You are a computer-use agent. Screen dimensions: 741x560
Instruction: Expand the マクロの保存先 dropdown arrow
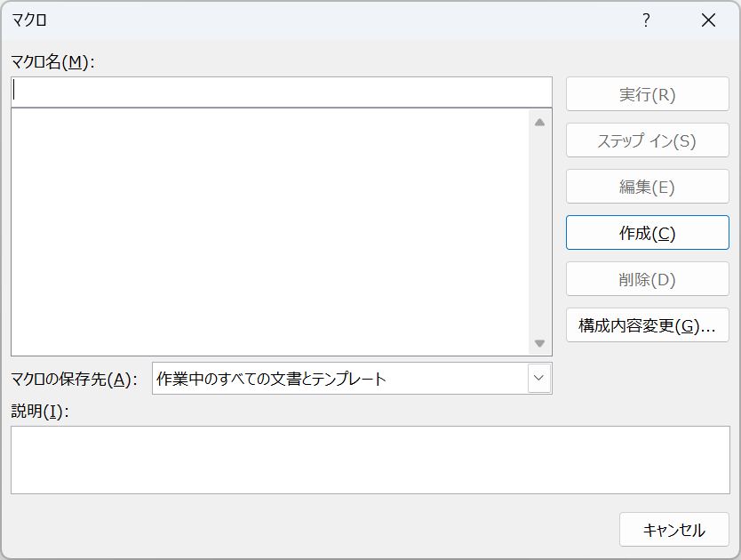pyautogui.click(x=538, y=379)
